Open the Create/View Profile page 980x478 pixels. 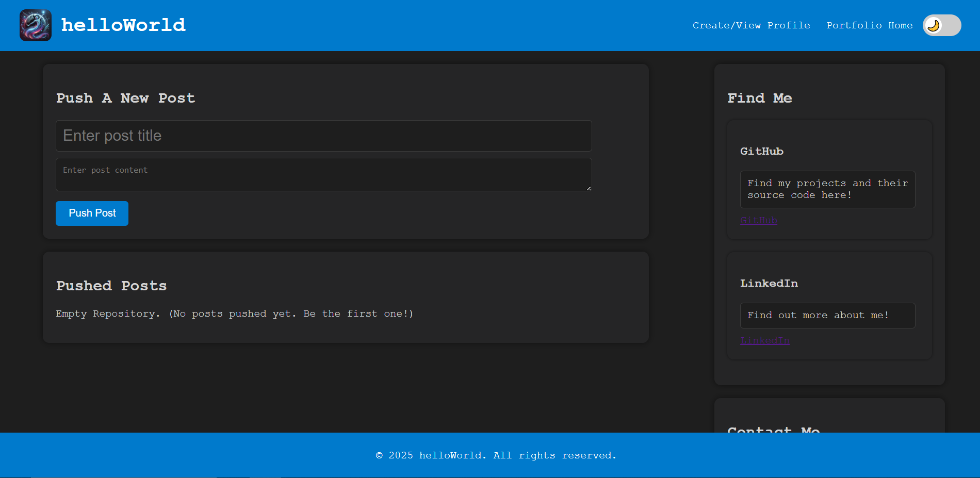(751, 25)
